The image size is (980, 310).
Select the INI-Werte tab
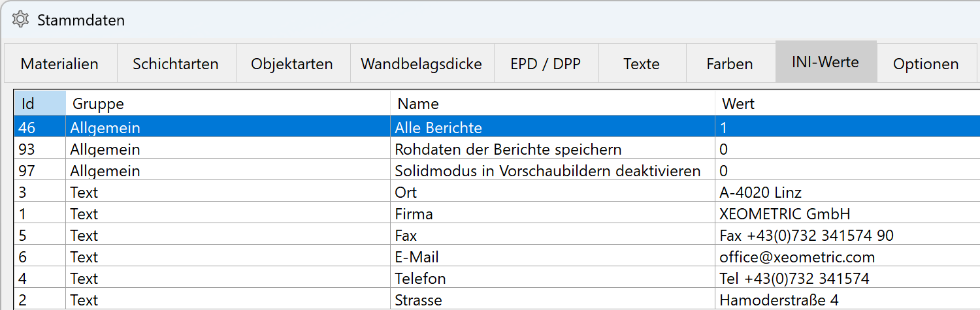tap(826, 62)
